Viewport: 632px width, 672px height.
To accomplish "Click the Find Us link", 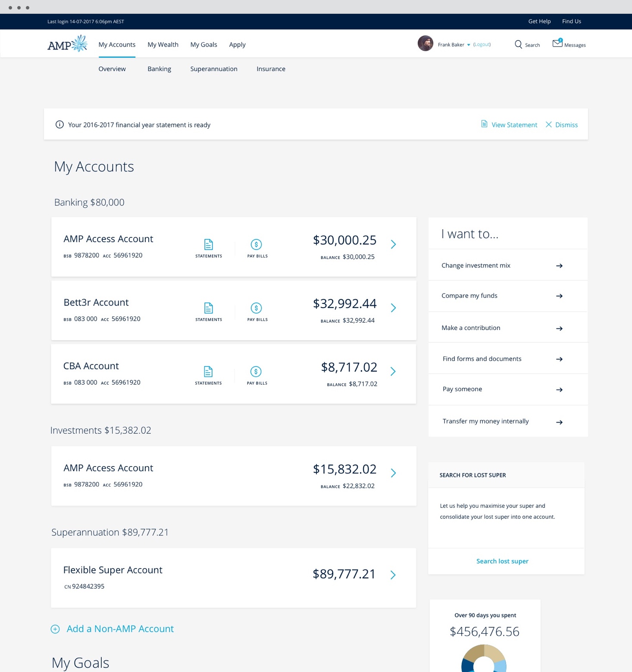I will 572,21.
